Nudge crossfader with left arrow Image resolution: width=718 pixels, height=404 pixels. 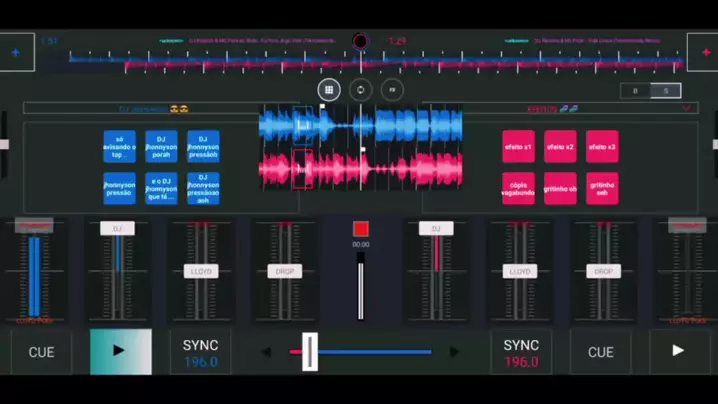pyautogui.click(x=266, y=352)
